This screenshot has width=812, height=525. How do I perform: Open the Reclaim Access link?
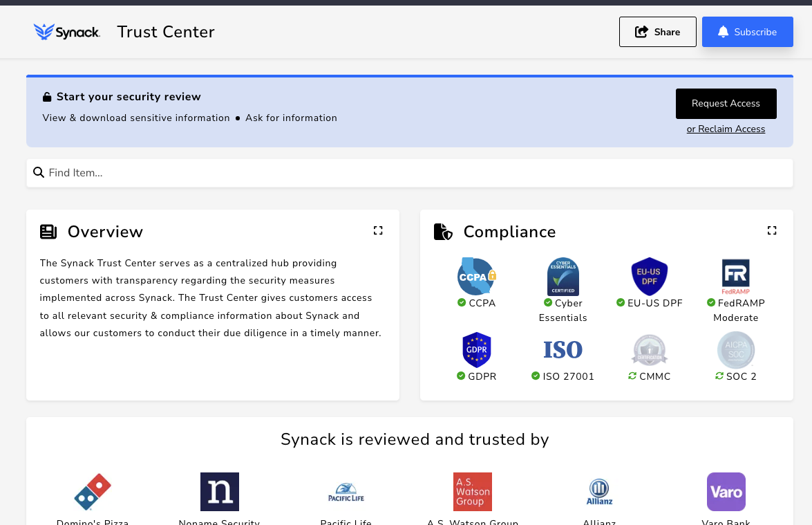click(726, 129)
